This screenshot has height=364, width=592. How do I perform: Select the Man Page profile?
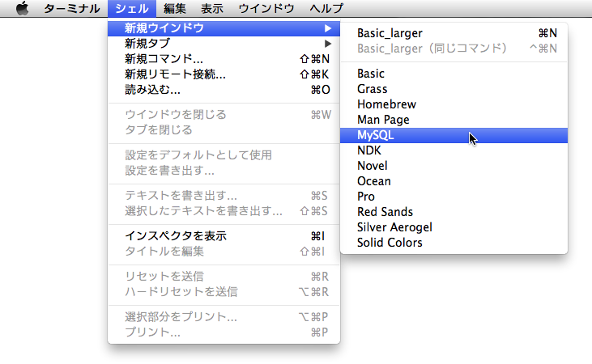[x=454, y=120]
